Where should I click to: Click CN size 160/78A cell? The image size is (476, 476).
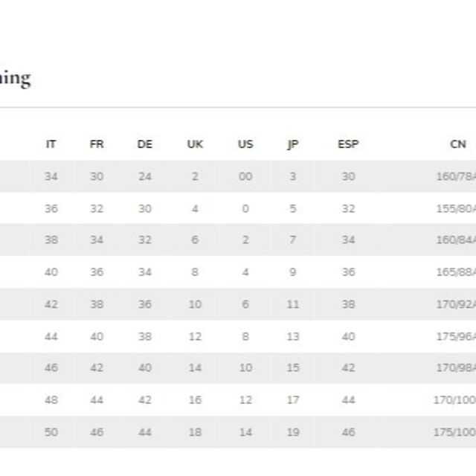(x=456, y=176)
